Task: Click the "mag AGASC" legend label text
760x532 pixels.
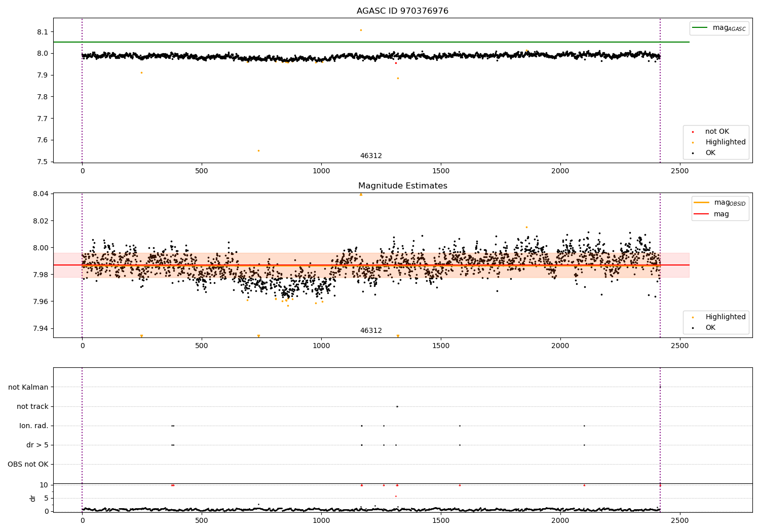Action: pyautogui.click(x=729, y=28)
